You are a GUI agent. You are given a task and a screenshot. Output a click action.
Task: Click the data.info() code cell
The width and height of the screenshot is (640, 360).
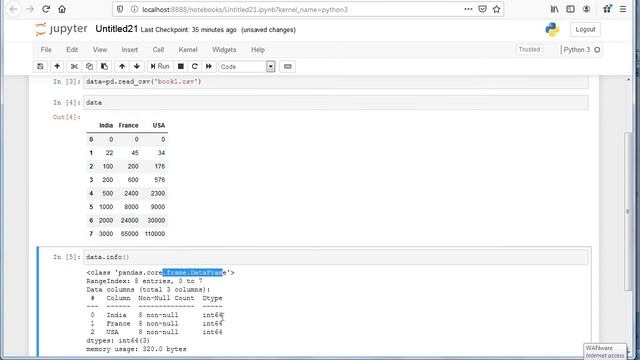click(336, 257)
